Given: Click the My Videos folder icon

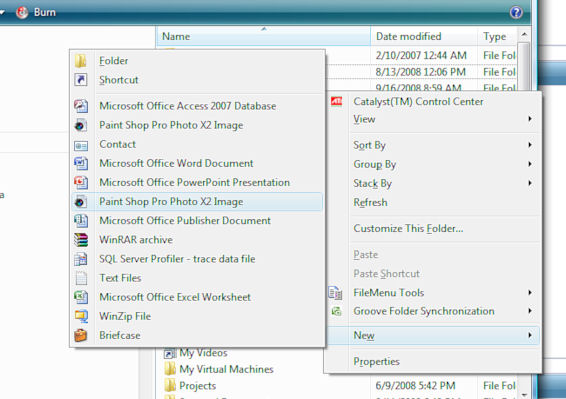Looking at the screenshot, I should (x=170, y=353).
